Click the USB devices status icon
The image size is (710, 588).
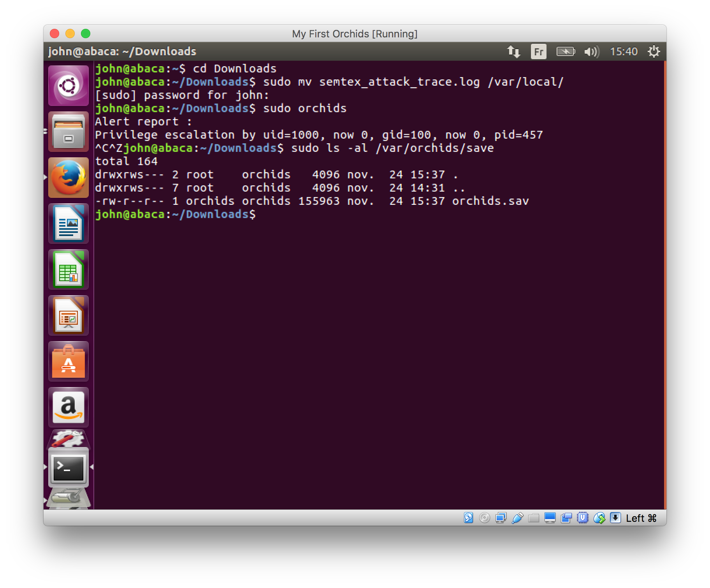(517, 518)
